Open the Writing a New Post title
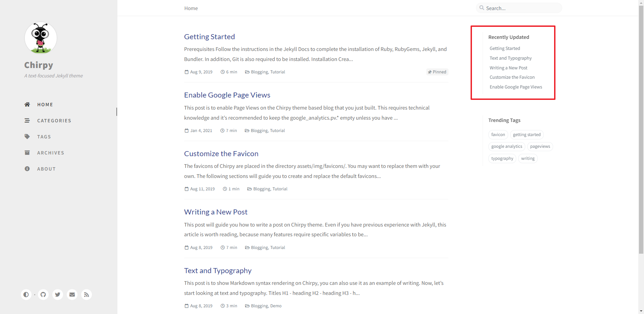This screenshot has height=314, width=644. pos(216,212)
